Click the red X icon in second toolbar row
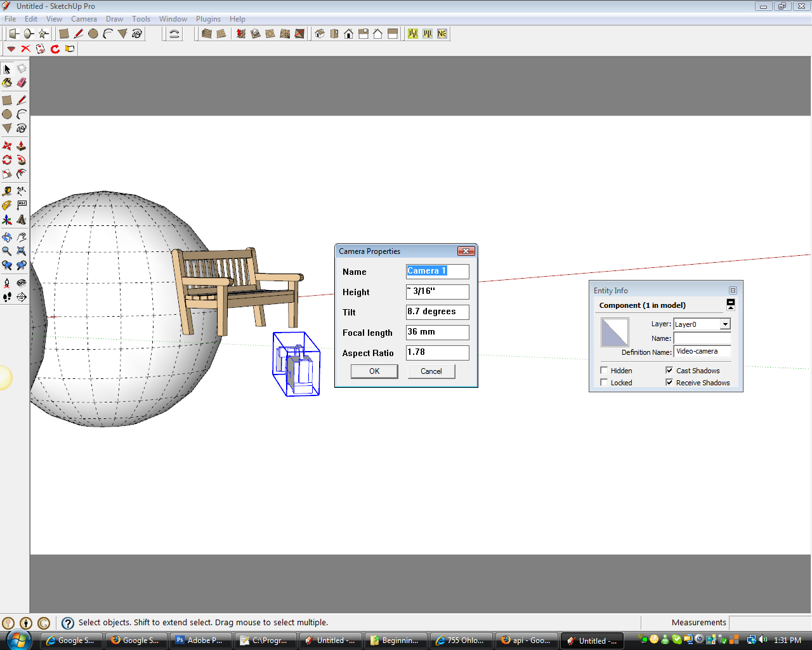This screenshot has height=650, width=812. 26,49
